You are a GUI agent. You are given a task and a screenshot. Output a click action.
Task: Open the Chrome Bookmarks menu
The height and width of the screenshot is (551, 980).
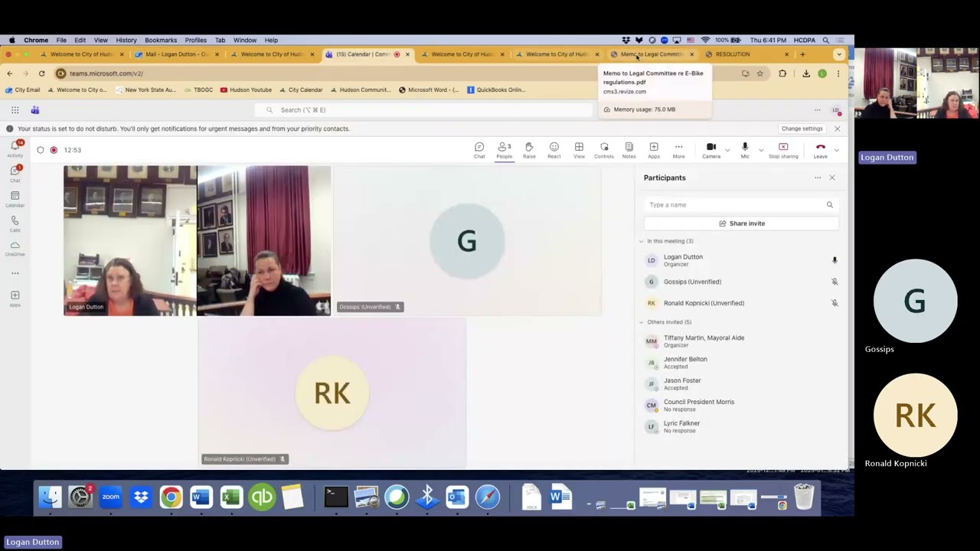[161, 40]
